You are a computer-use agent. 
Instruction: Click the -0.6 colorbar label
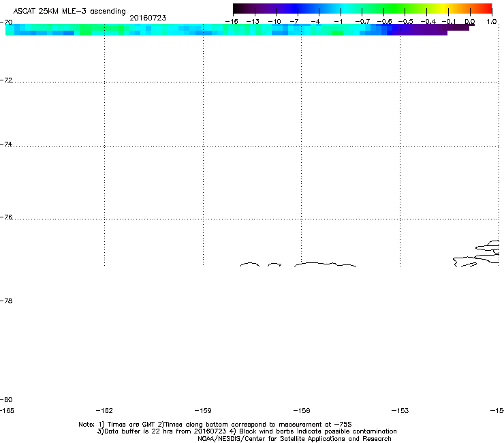click(x=384, y=22)
